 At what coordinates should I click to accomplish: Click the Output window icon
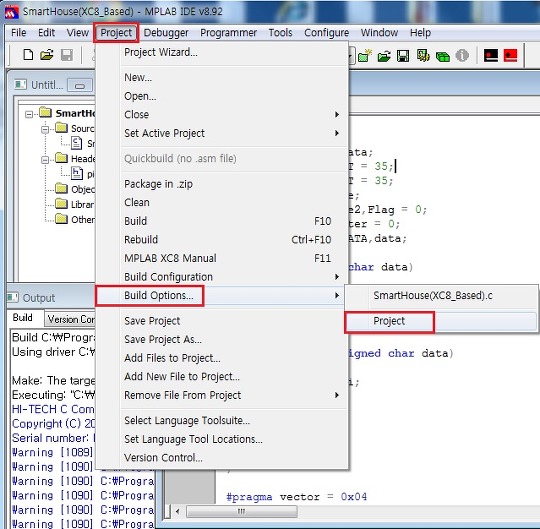tap(13, 298)
